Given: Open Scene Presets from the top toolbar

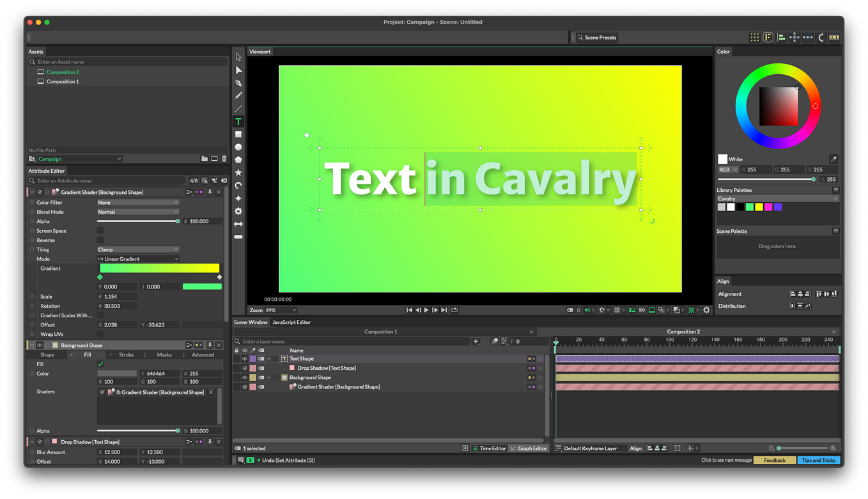Looking at the screenshot, I should click(596, 37).
